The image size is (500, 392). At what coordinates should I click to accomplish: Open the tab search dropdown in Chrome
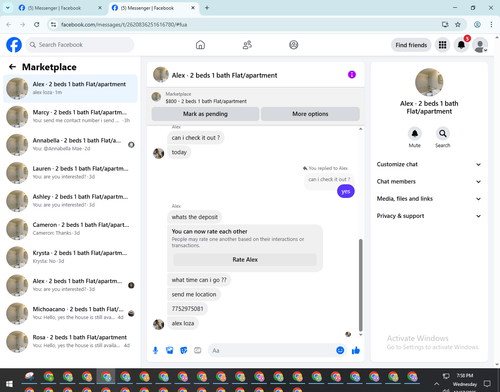tap(7, 7)
